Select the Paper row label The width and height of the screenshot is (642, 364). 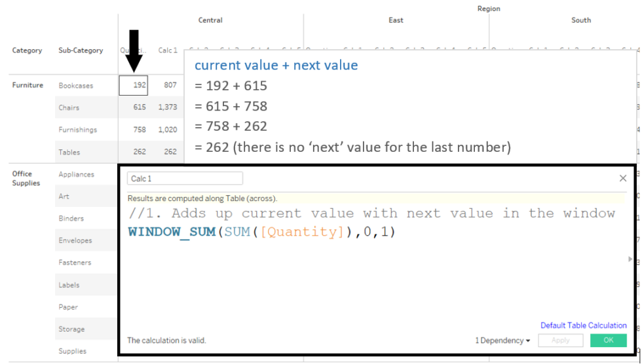click(x=68, y=307)
